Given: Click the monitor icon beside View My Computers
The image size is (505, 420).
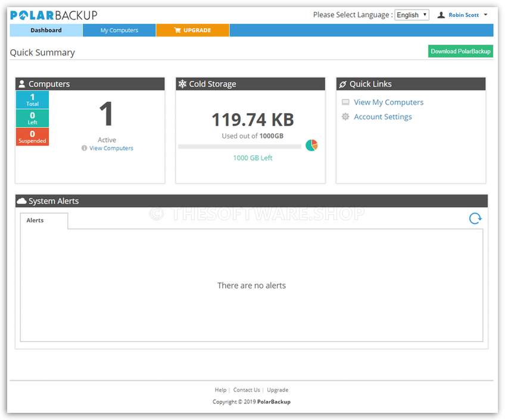Looking at the screenshot, I should pos(345,102).
